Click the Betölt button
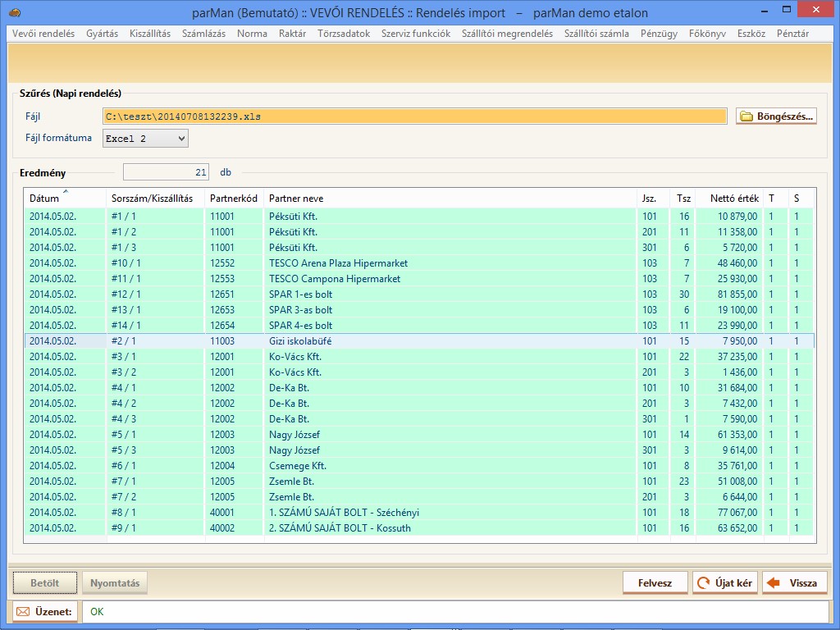The height and width of the screenshot is (630, 840). tap(45, 583)
